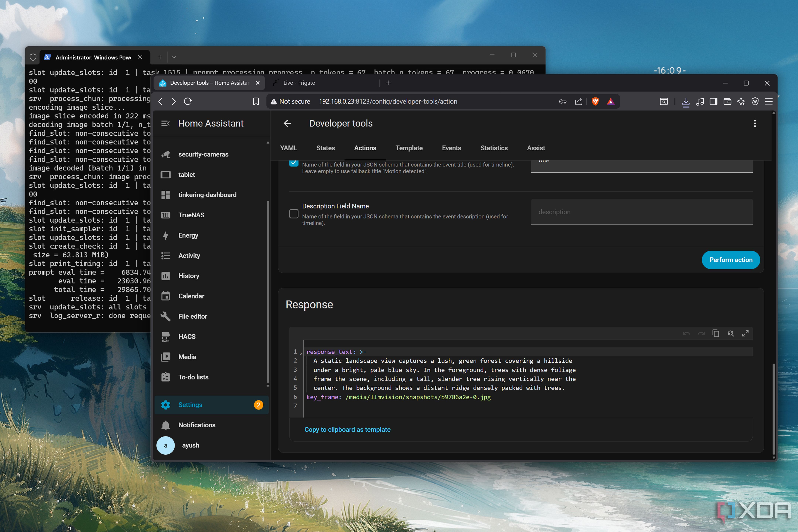
Task: Open the PowerShell tab dropdown chevron
Action: tap(173, 57)
